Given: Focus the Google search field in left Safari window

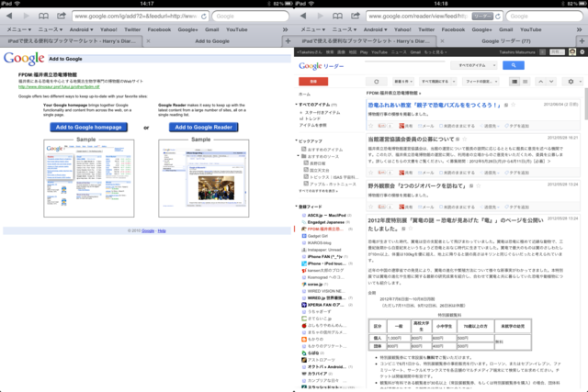Looking at the screenshot, I should 251,17.
